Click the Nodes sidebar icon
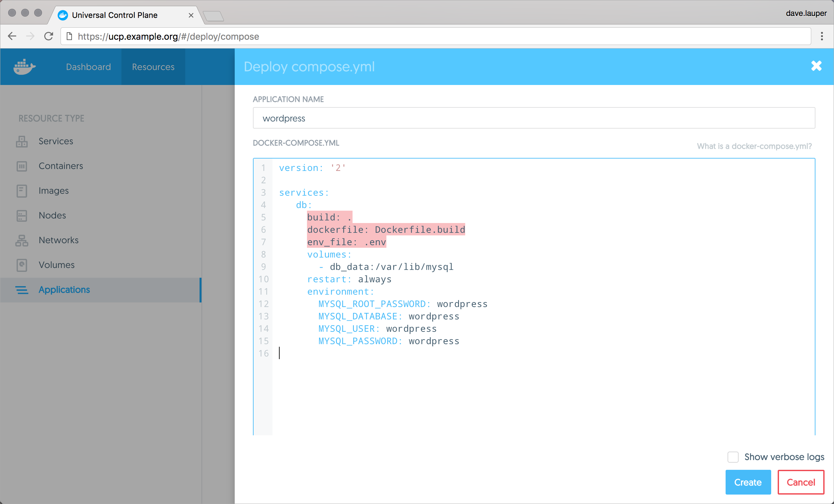Viewport: 834px width, 504px height. coord(22,216)
